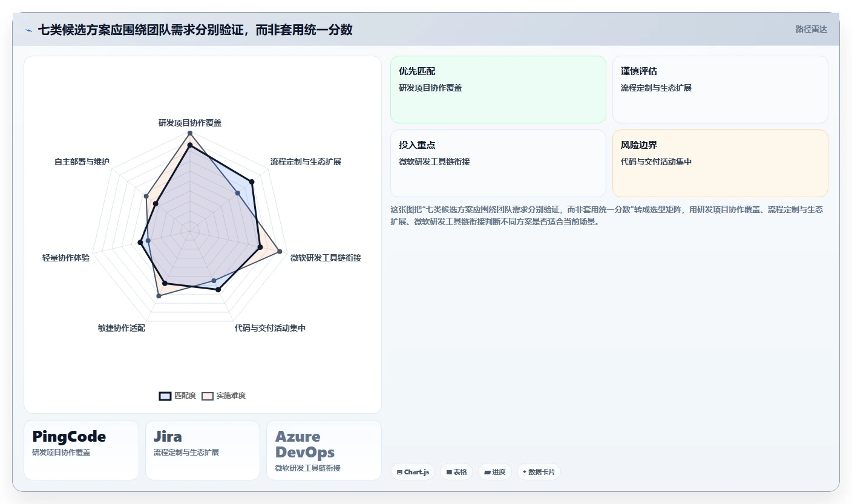This screenshot has width=852, height=504.
Task: Open the 谨慎评估 card
Action: click(720, 90)
